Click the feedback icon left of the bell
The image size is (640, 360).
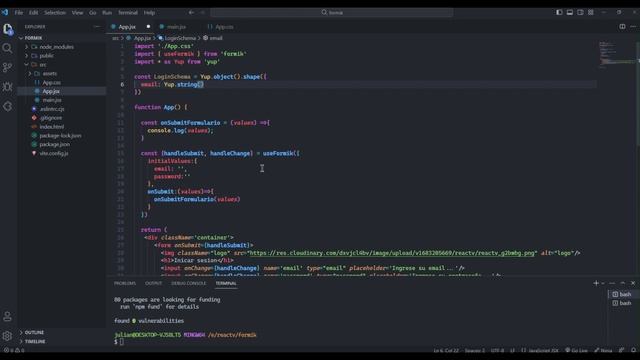point(622,350)
